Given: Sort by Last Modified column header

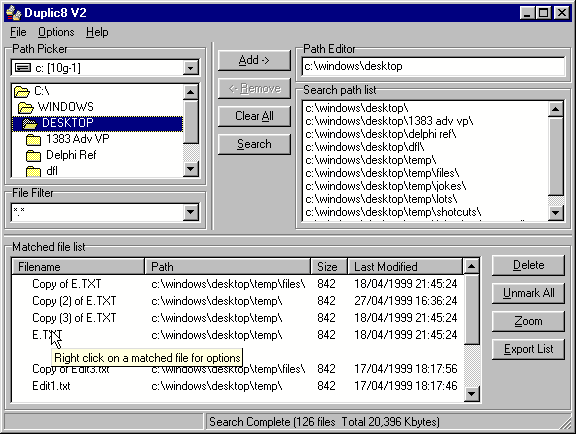Looking at the screenshot, I should click(405, 267).
